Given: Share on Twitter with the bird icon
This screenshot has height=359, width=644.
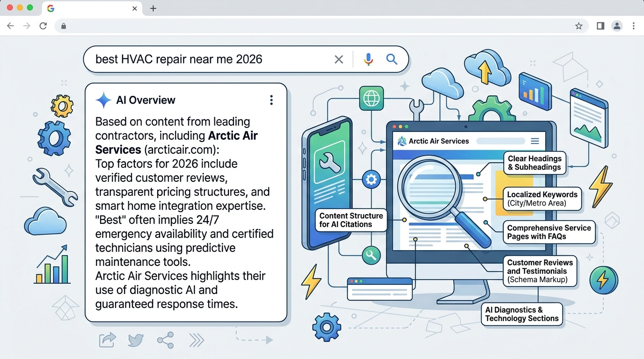Looking at the screenshot, I should (x=136, y=340).
